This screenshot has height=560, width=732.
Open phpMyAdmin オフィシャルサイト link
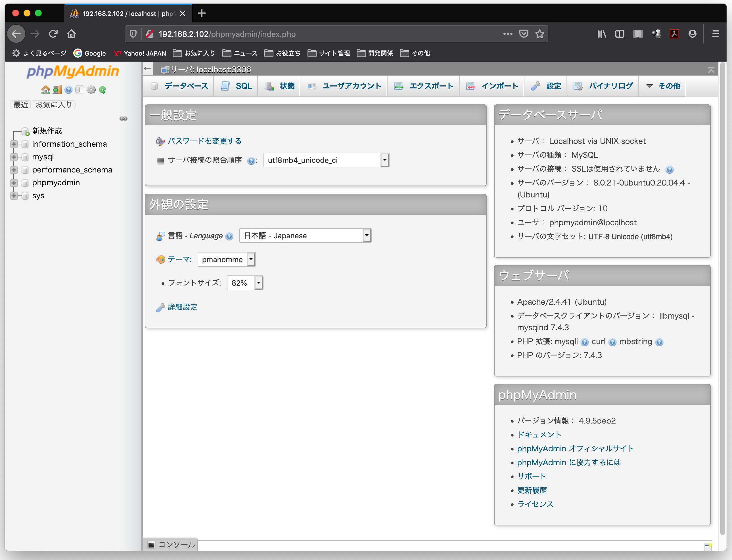coord(576,449)
